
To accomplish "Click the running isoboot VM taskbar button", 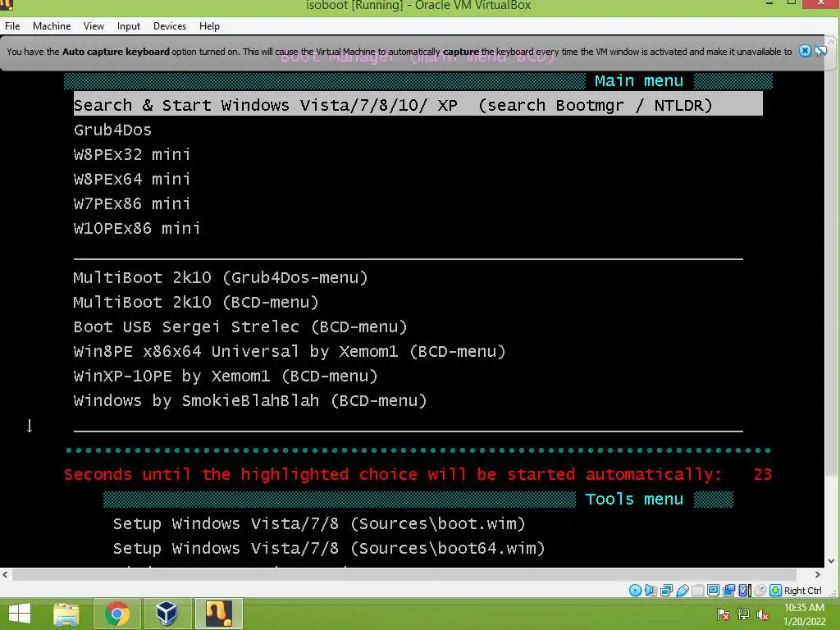I will (x=218, y=614).
